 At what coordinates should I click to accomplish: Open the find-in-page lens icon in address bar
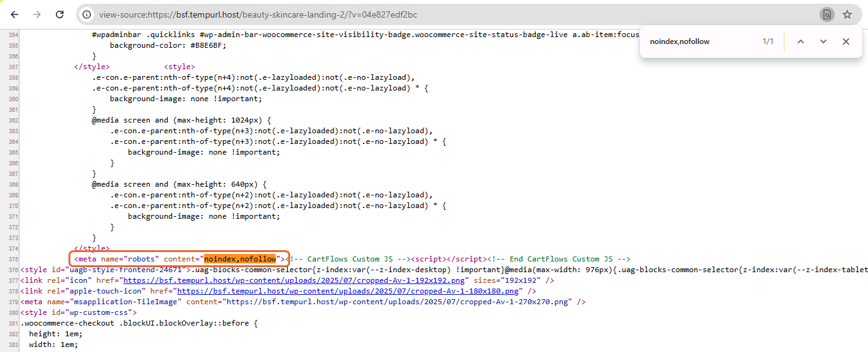click(827, 14)
